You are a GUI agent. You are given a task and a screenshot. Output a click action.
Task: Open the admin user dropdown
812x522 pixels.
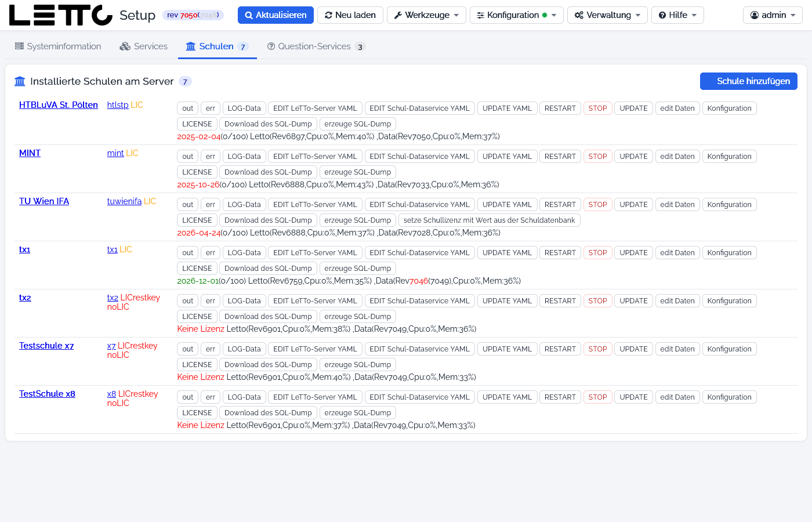[773, 15]
